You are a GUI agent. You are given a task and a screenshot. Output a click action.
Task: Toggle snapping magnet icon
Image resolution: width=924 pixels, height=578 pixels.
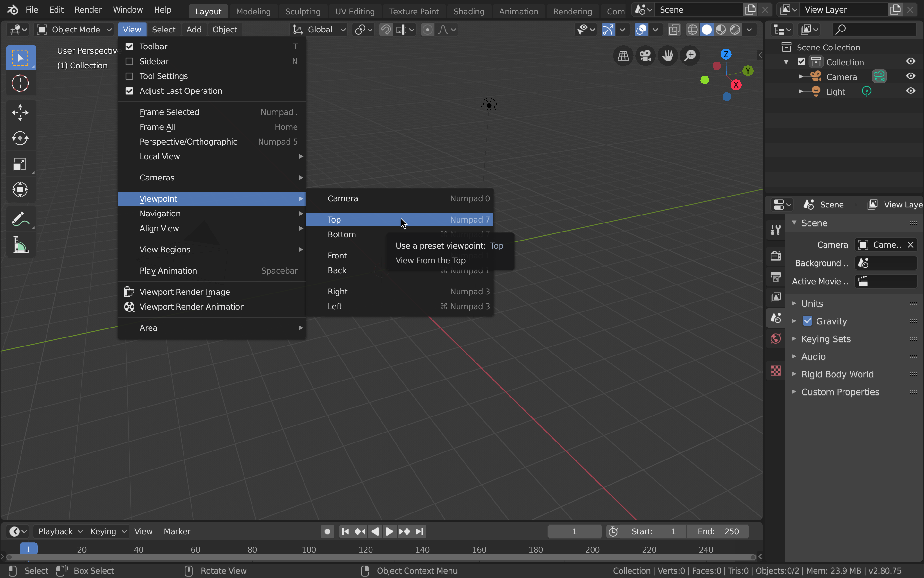point(386,30)
